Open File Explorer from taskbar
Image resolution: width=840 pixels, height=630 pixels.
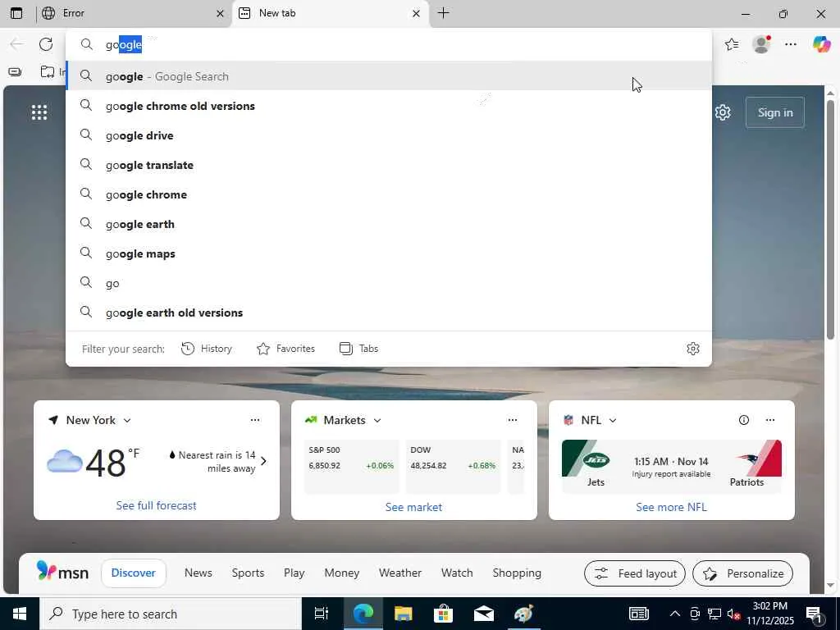[x=403, y=614]
